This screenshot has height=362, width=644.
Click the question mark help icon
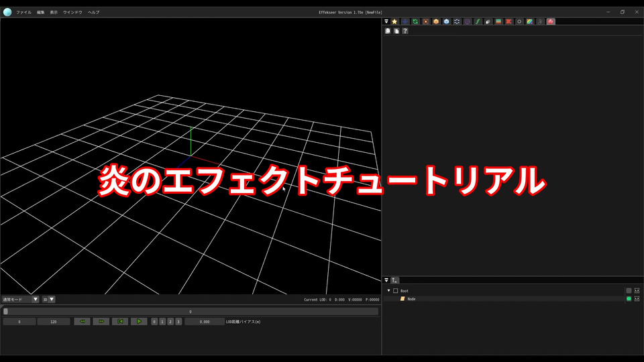coord(405,31)
